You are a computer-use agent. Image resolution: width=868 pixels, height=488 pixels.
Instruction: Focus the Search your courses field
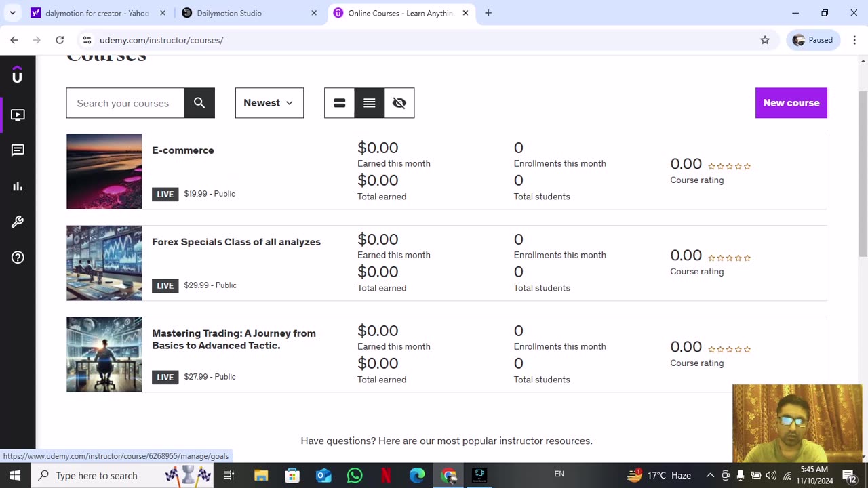(125, 103)
